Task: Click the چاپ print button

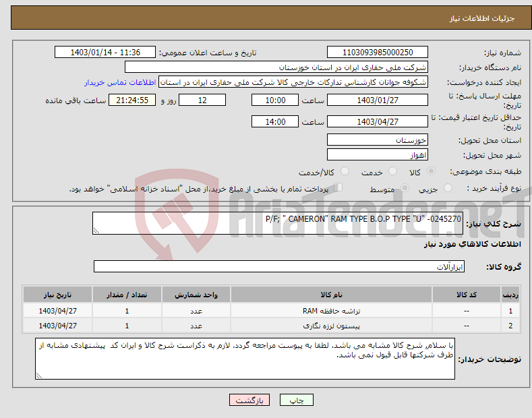Action: pyautogui.click(x=297, y=400)
